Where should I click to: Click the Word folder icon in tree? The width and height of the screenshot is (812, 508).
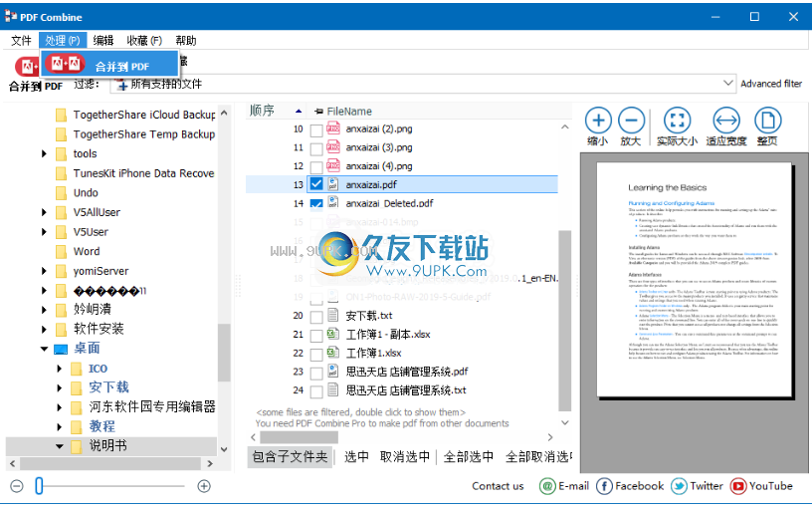61,252
